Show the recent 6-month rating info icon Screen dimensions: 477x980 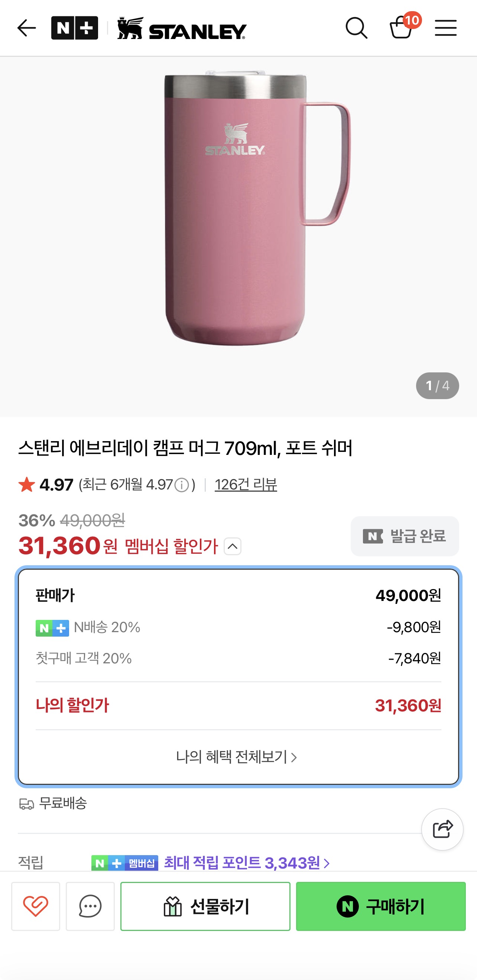(182, 485)
